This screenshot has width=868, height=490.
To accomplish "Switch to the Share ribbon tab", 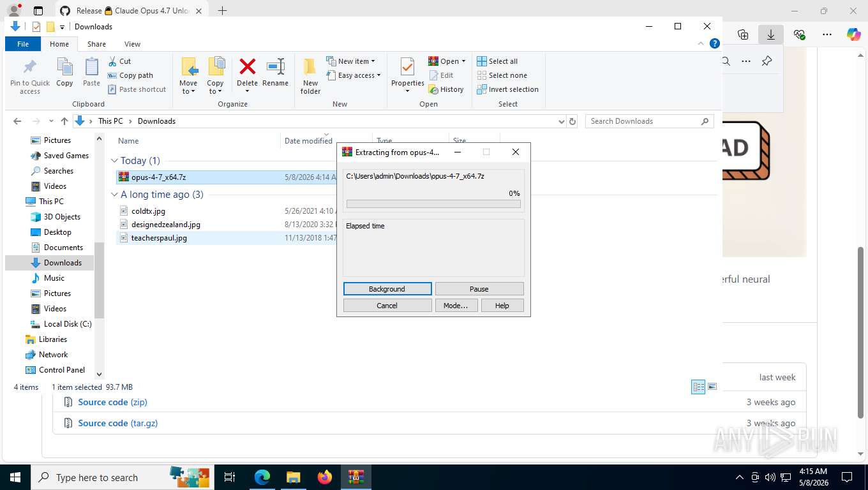I will (x=97, y=44).
